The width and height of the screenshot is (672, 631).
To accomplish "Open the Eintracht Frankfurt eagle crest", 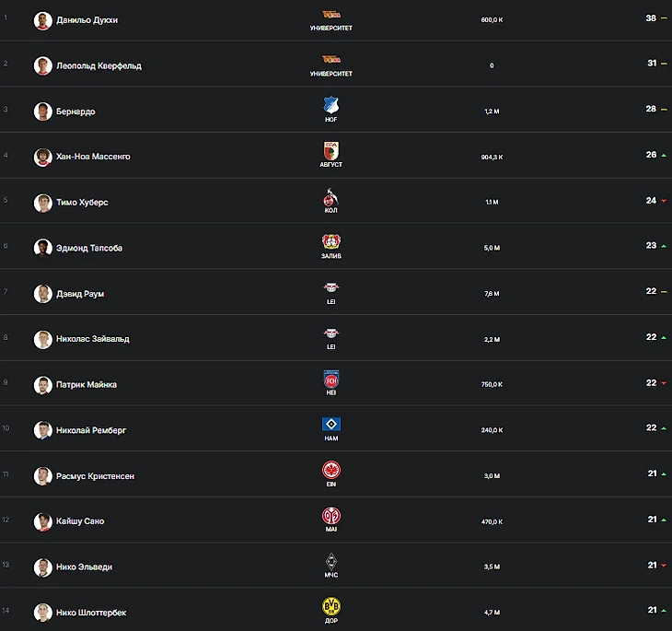I will pos(330,470).
